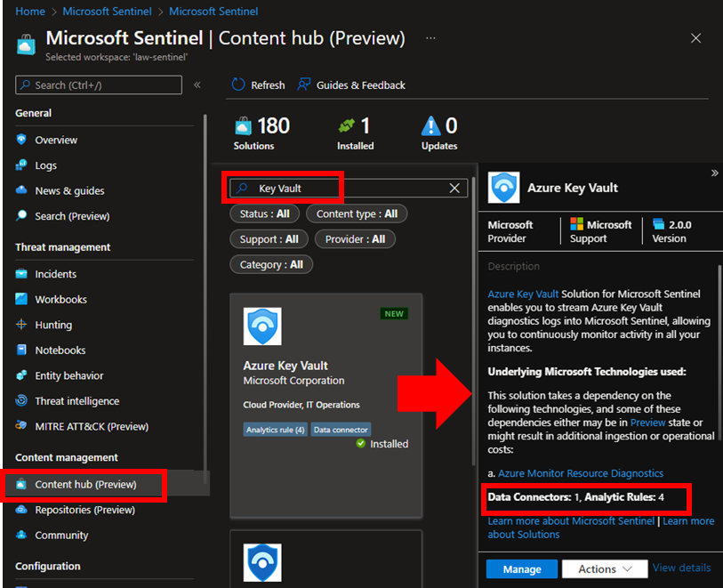The height and width of the screenshot is (588, 723).
Task: Click the Version stack icon beside 2.0.0
Action: [658, 224]
